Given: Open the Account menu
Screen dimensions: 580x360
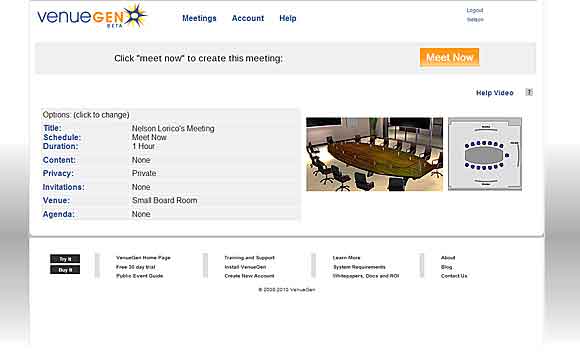Looking at the screenshot, I should [x=248, y=18].
